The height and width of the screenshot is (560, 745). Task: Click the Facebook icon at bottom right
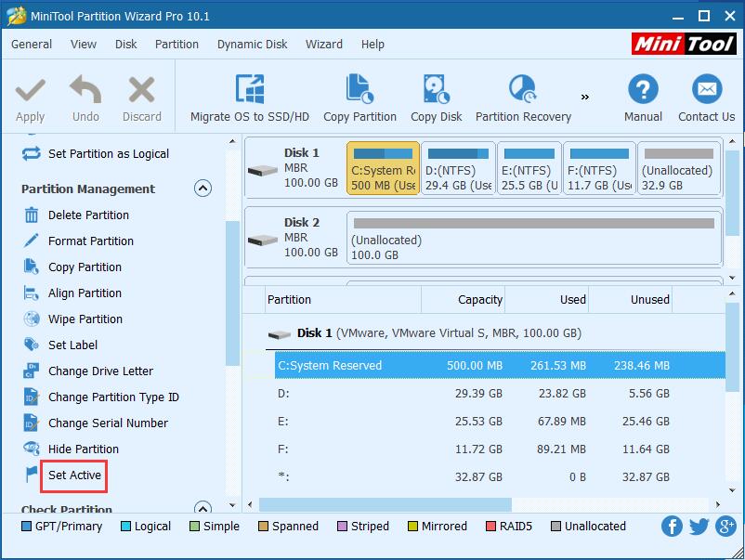(672, 527)
